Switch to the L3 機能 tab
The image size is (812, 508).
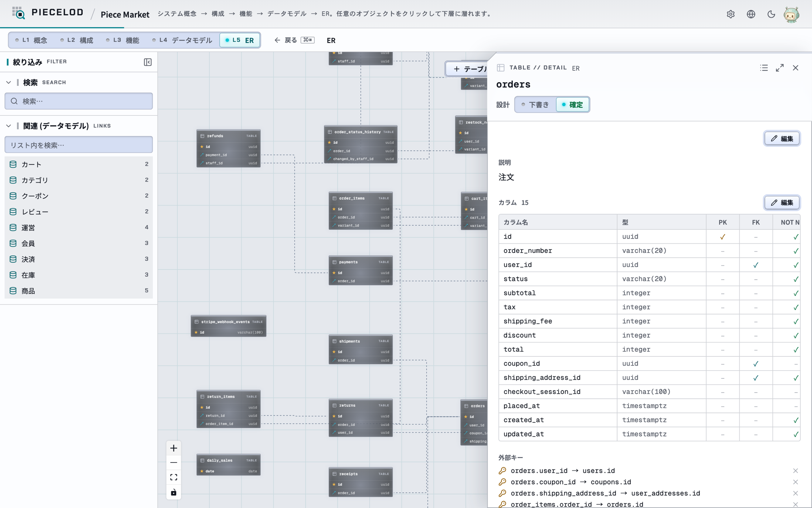[123, 40]
